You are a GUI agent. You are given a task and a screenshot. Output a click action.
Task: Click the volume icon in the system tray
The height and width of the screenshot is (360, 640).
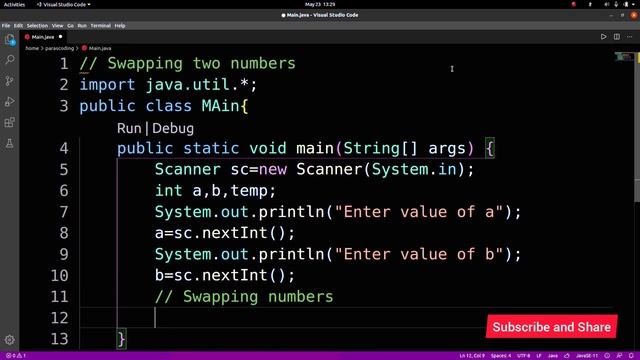coord(607,4)
